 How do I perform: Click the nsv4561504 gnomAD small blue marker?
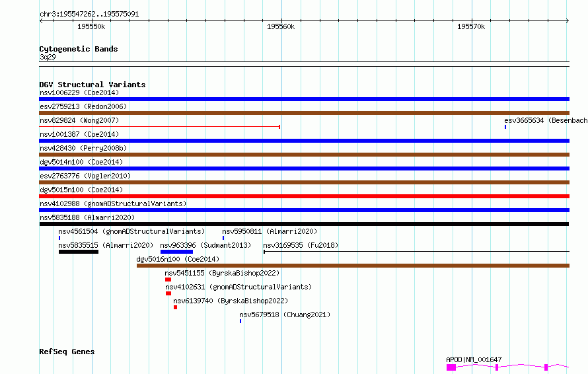coord(59,238)
